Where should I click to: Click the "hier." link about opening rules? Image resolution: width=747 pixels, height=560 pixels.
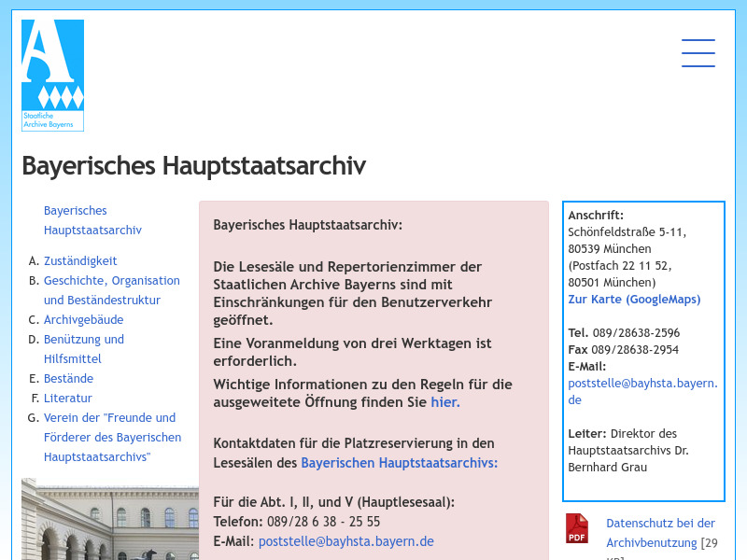(445, 401)
